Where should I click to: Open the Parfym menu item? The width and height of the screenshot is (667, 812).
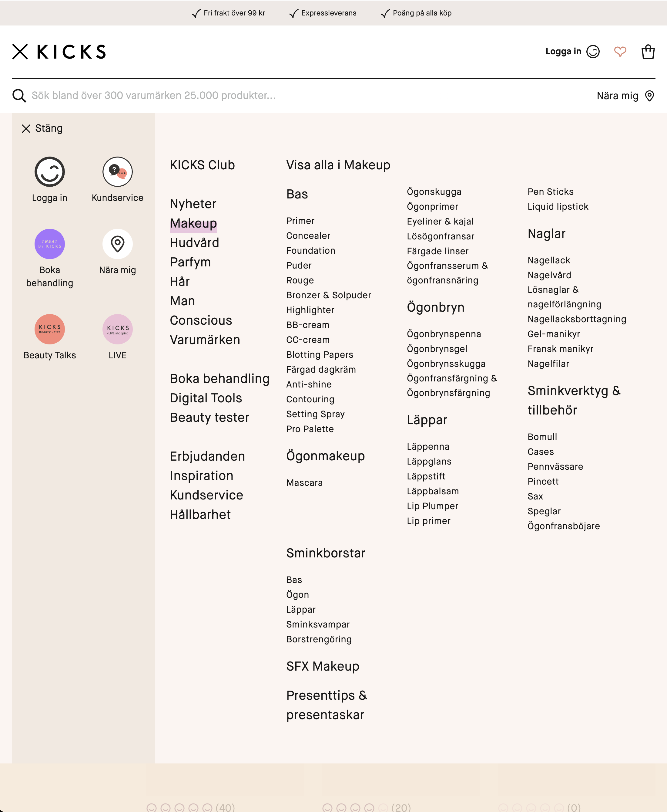tap(190, 262)
